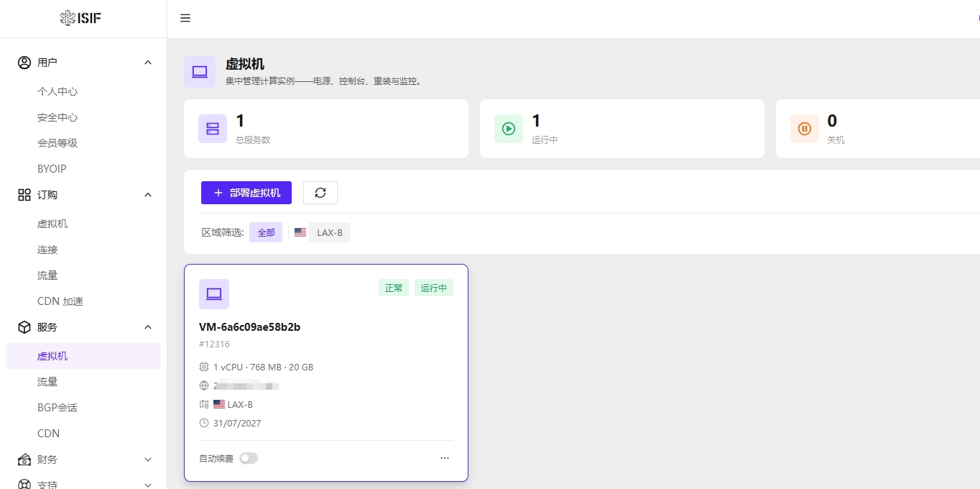Click 部署虚拟机 button
Image resolution: width=980 pixels, height=489 pixels.
(246, 193)
